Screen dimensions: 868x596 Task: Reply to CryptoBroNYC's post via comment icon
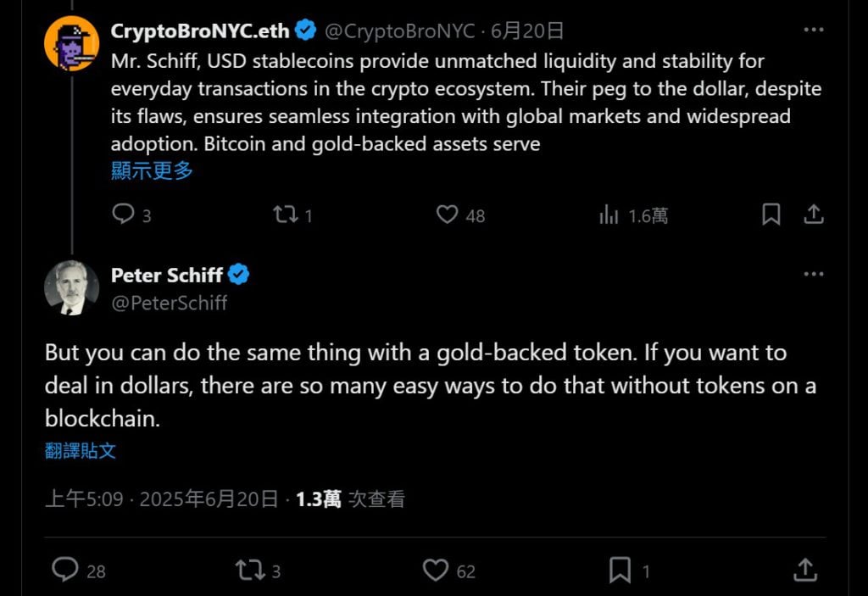pos(124,215)
